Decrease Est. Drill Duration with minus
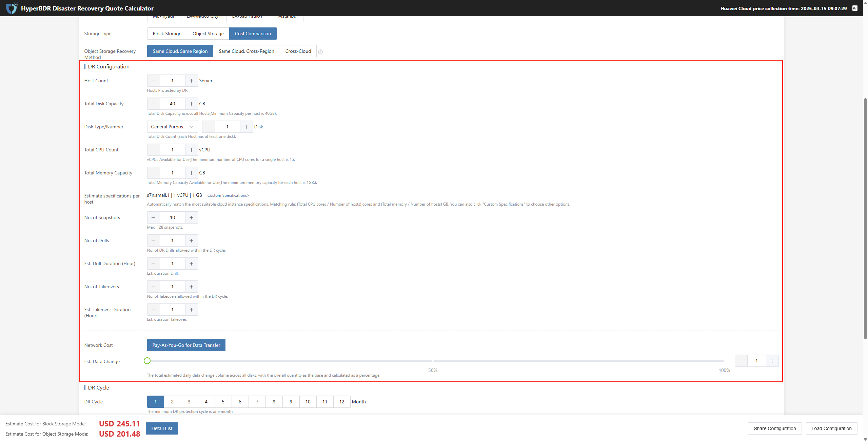The height and width of the screenshot is (442, 868). pyautogui.click(x=154, y=264)
